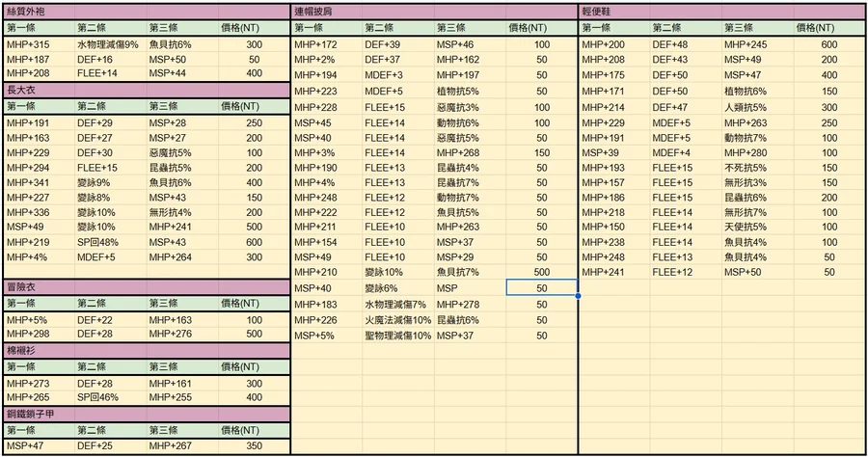868x457 pixels.
Task: Click the MHP+276 cell
Action: [x=182, y=334]
